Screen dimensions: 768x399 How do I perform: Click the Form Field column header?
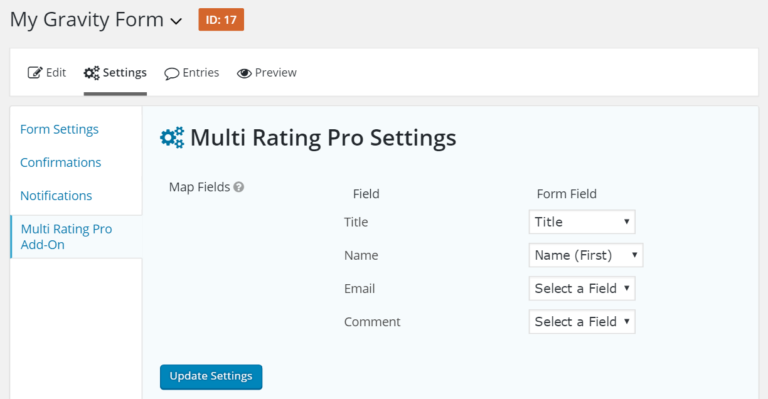point(567,194)
